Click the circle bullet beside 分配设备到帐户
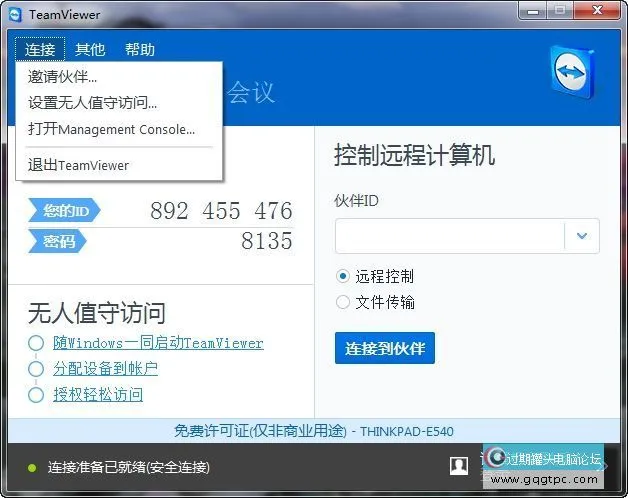 35,369
